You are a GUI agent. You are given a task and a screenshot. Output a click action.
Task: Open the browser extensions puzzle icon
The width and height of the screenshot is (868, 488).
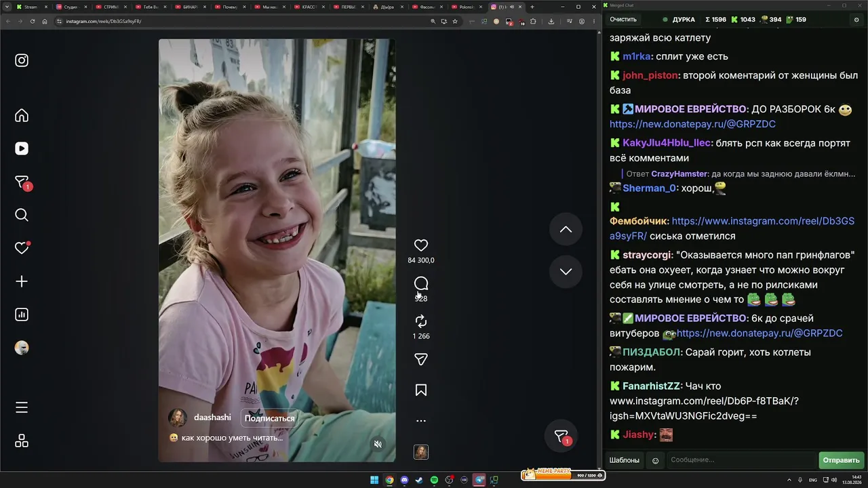coord(533,21)
